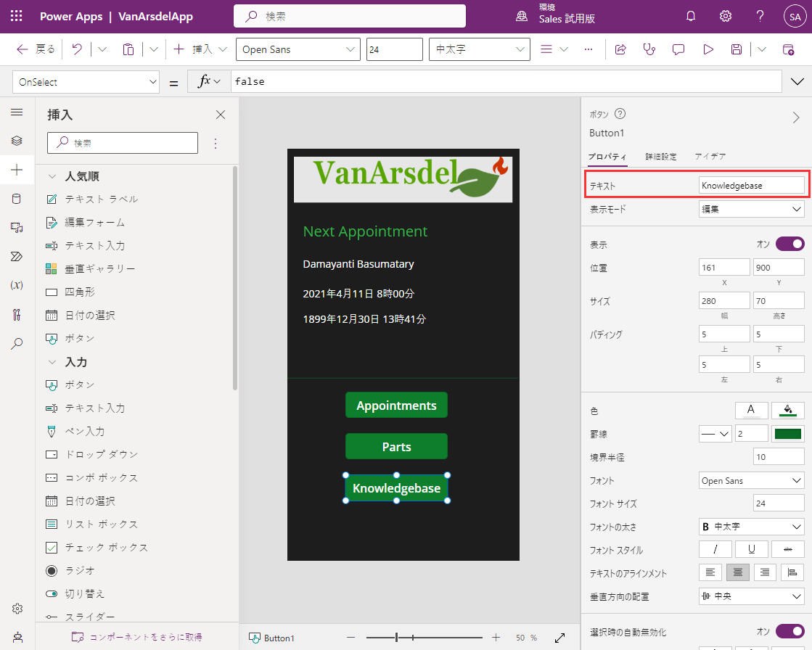Align text center
812x650 pixels.
tap(738, 572)
